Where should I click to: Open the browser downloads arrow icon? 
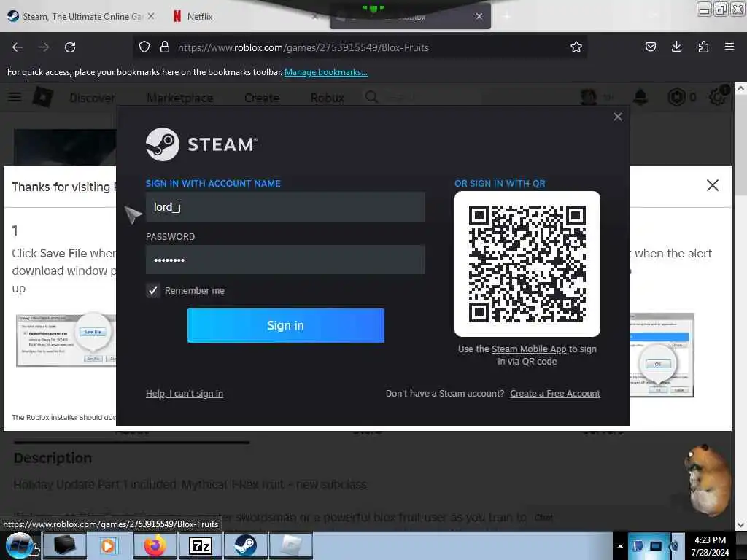tap(676, 47)
